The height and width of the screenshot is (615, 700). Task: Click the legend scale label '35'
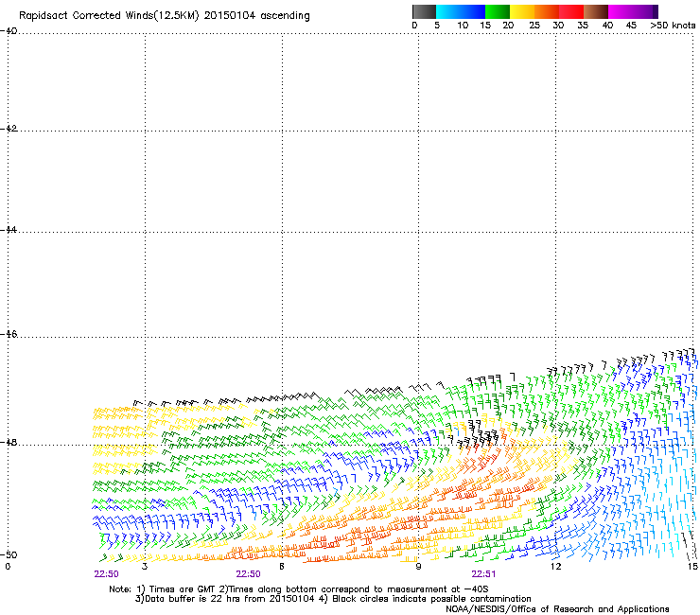(x=583, y=26)
